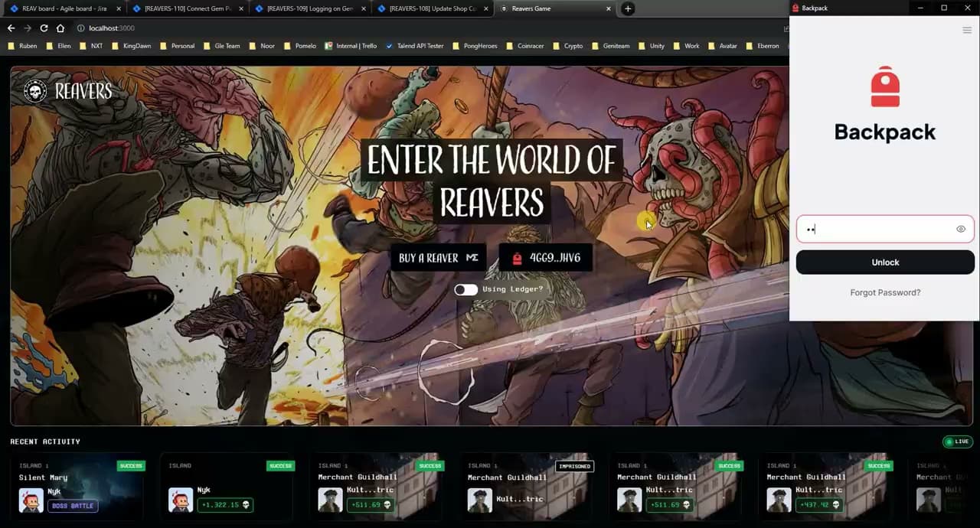Screen dimensions: 980x528
Task: Click the Enter the World of Reavers headline
Action: click(x=491, y=181)
